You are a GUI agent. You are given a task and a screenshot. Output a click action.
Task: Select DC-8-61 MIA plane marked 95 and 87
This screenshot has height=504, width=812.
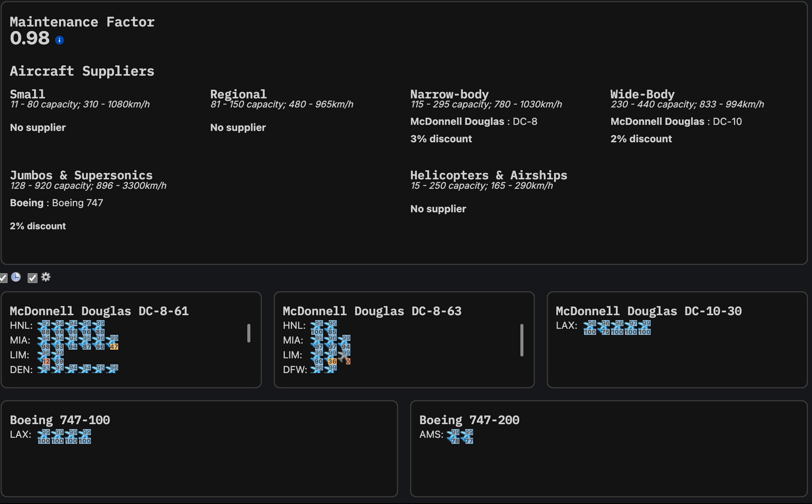85,342
